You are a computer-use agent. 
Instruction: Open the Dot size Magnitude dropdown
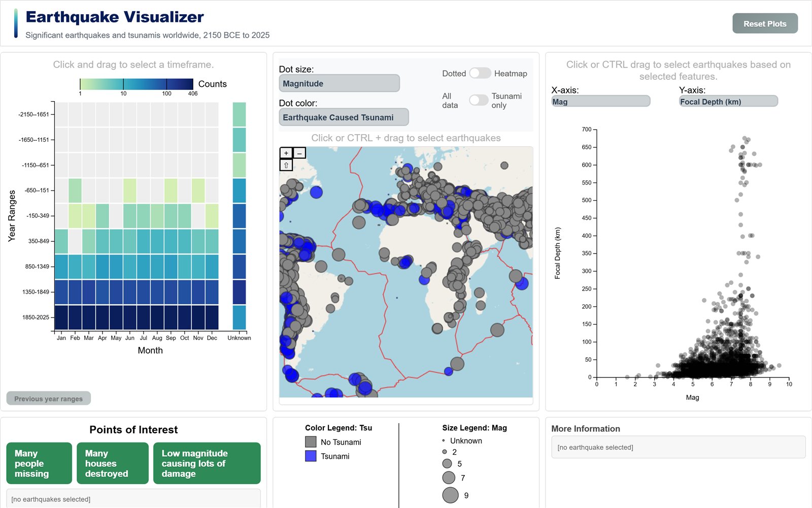(x=340, y=83)
